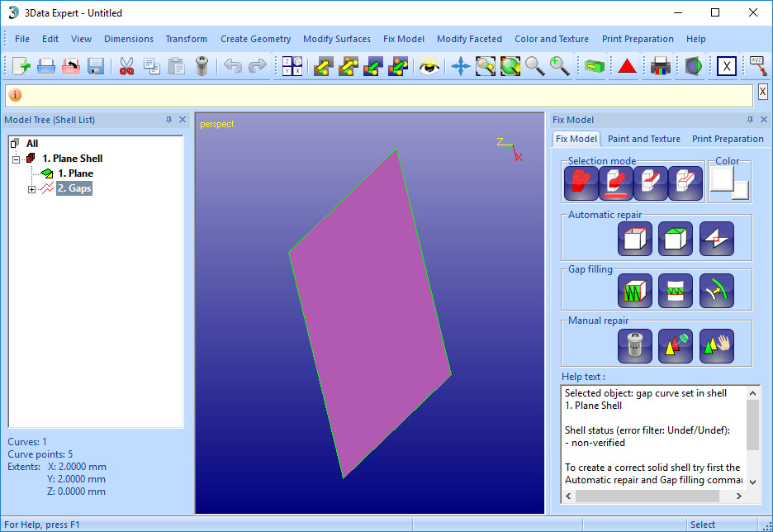Click the green band gap filling icon
This screenshot has width=773, height=532.
coord(676,291)
